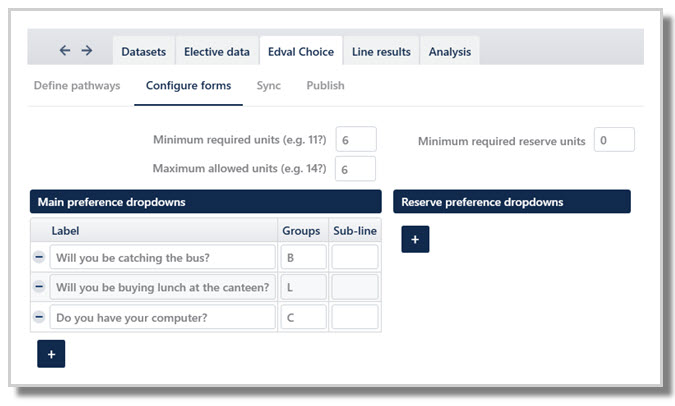Click Minimum required reserve units field
675x406 pixels.
[614, 140]
